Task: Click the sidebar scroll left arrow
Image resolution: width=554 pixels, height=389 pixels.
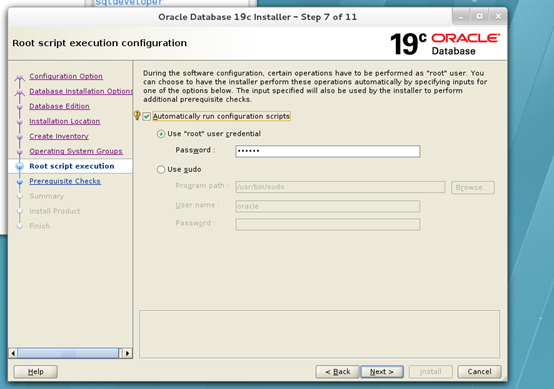Action: 13,353
